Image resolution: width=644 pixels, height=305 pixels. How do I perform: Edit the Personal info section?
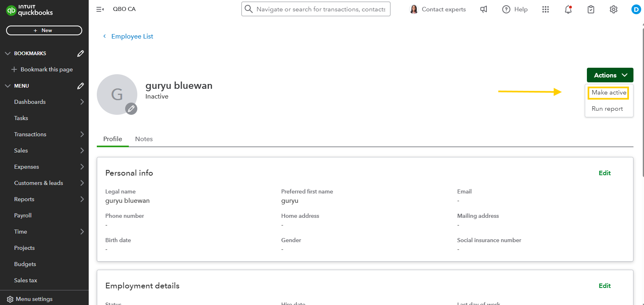click(604, 173)
